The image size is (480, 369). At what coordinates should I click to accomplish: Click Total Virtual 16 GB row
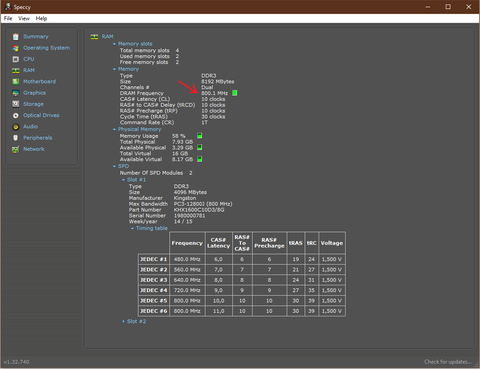154,153
